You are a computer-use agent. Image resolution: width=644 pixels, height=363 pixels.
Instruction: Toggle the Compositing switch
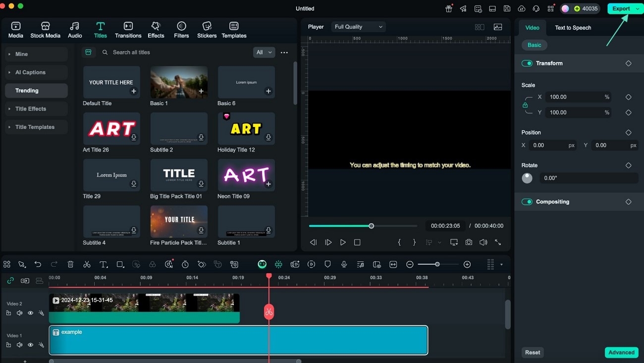[x=527, y=202]
